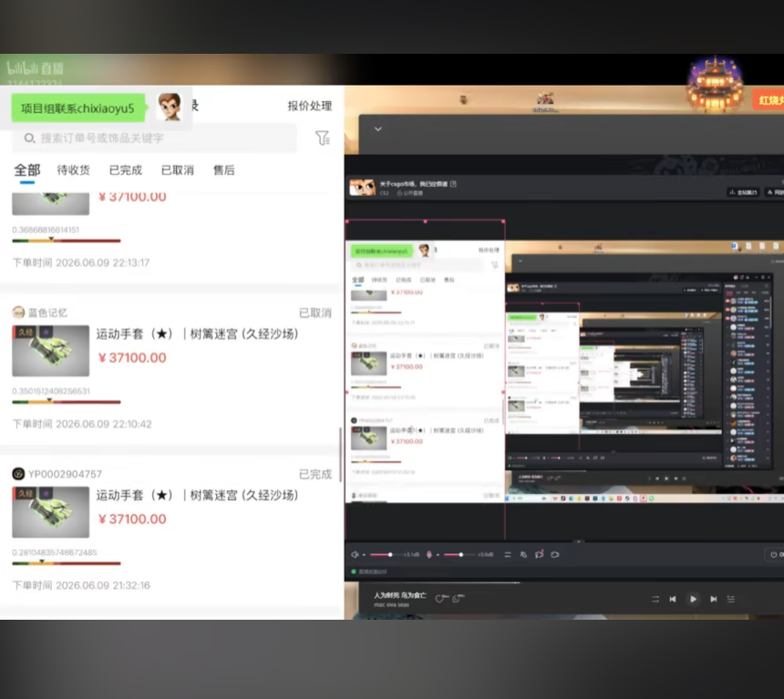Image resolution: width=784 pixels, height=699 pixels.
Task: Click the edit icon next to the stream title
Action: pos(453,184)
